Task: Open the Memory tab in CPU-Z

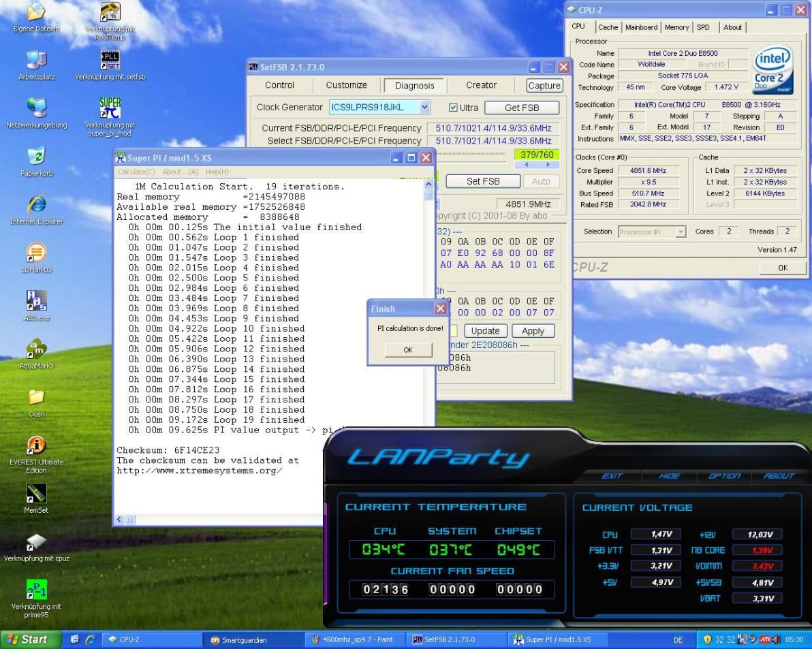Action: (x=676, y=27)
